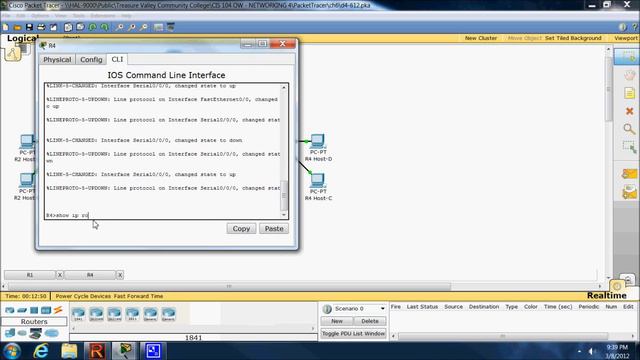Screen dimensions: 640x360
Task: Switch to the Realtime mode tab
Action: click(x=607, y=296)
